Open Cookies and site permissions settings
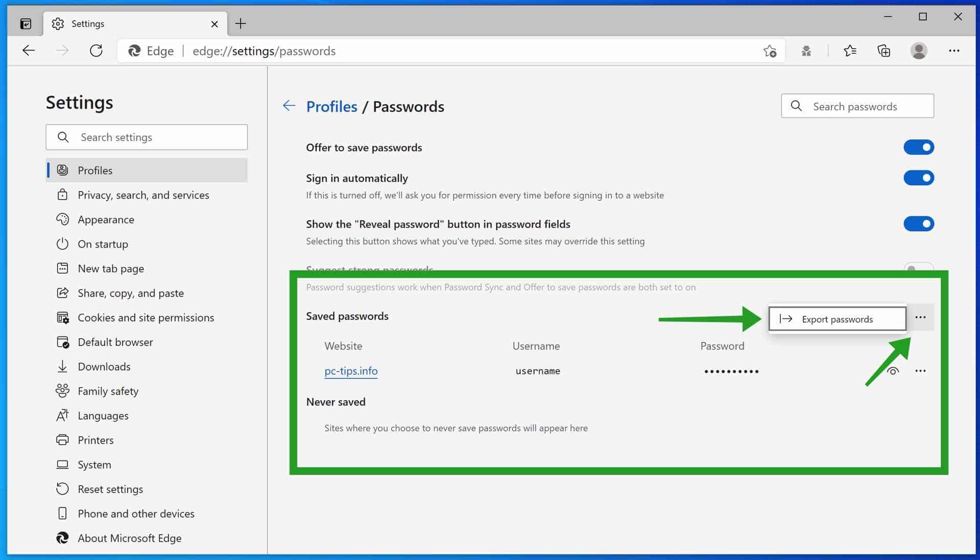The image size is (980, 560). coord(147,318)
